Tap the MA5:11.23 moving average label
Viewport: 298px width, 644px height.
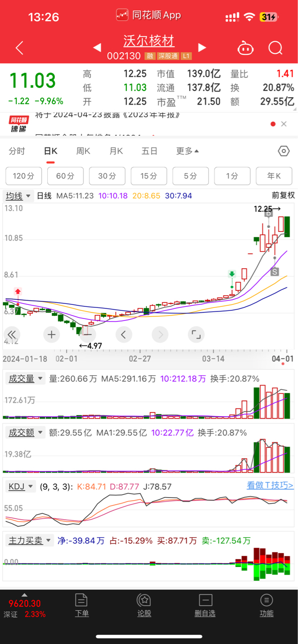coord(75,196)
